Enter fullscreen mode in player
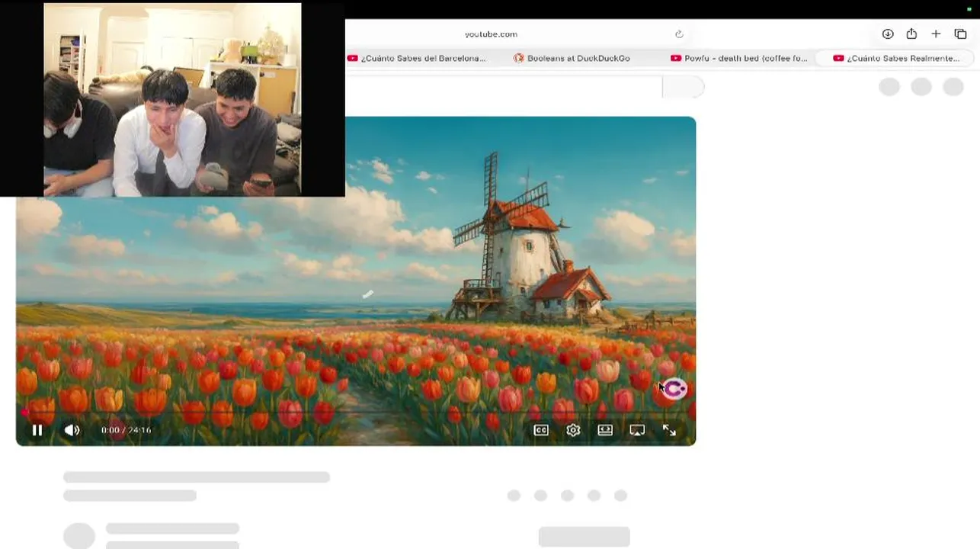This screenshot has height=549, width=980. (669, 430)
